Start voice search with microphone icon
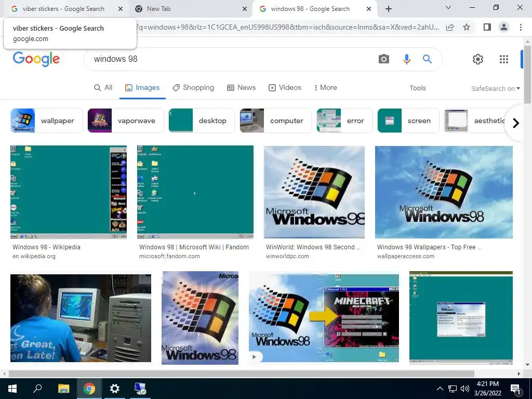The image size is (532, 399). [406, 59]
